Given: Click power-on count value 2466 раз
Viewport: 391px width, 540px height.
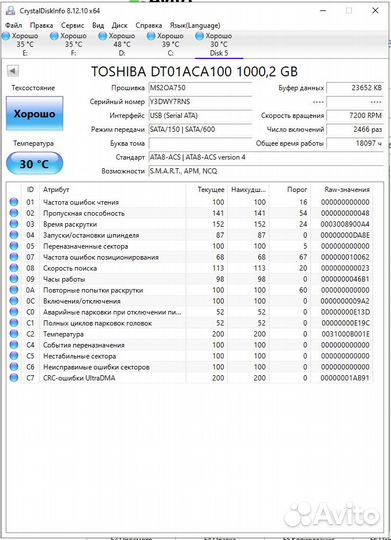Looking at the screenshot, I should tap(355, 129).
